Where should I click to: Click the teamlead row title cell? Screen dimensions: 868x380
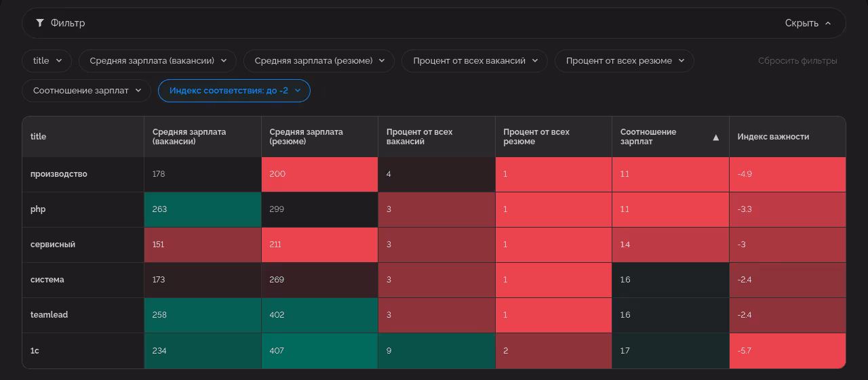50,315
